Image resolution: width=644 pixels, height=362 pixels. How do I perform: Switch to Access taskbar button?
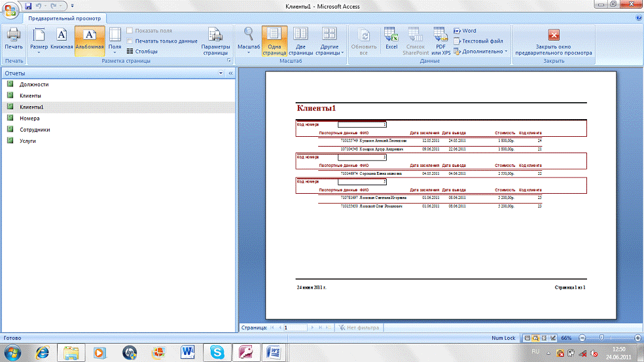[x=245, y=353]
